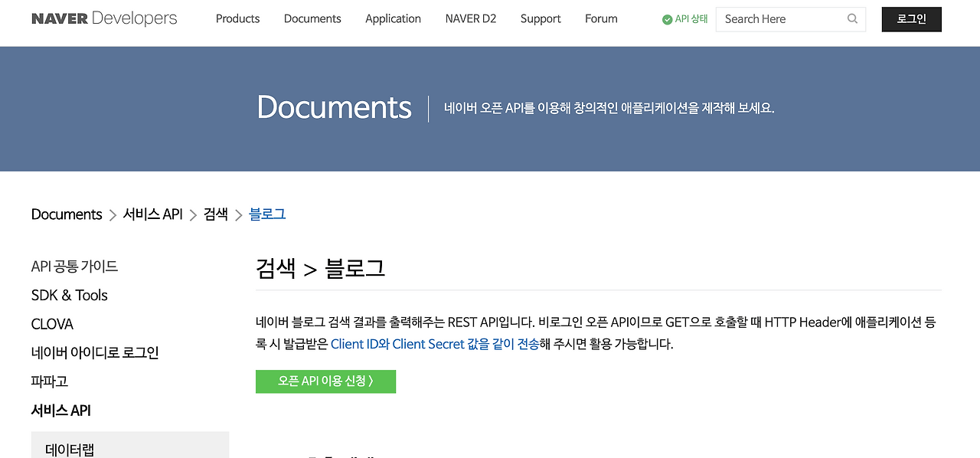Open CLOVA in sidebar
Image resolution: width=980 pixels, height=458 pixels.
point(52,325)
